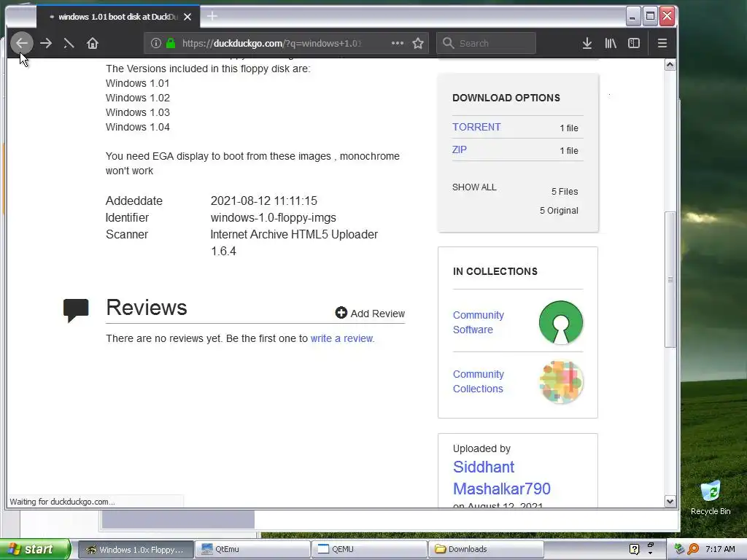Click the vertical scrollbar thumb
This screenshot has width=747, height=560.
click(670, 279)
